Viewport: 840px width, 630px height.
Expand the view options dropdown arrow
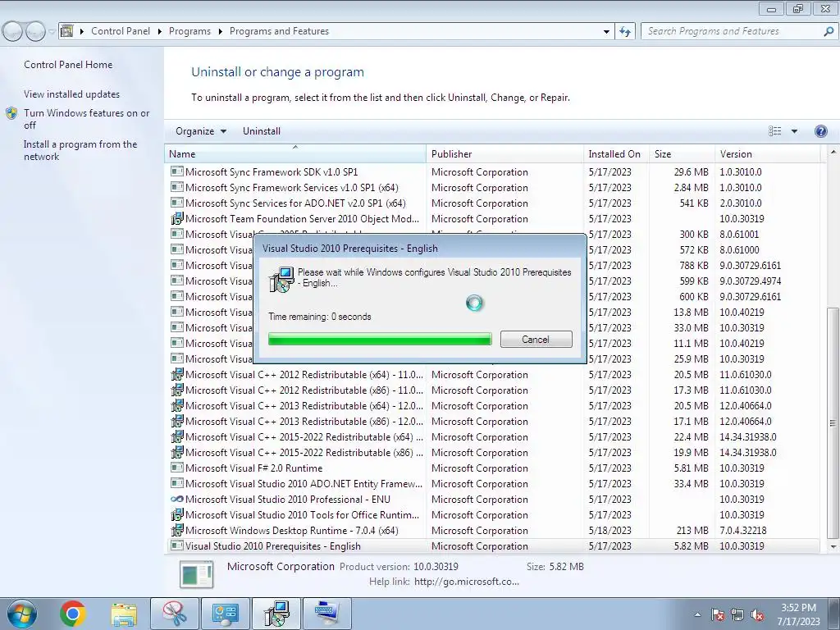tap(794, 131)
